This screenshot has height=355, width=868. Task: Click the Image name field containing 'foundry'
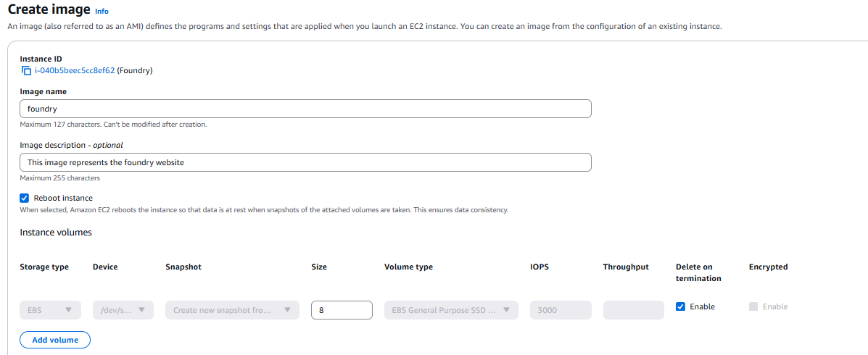tap(305, 109)
